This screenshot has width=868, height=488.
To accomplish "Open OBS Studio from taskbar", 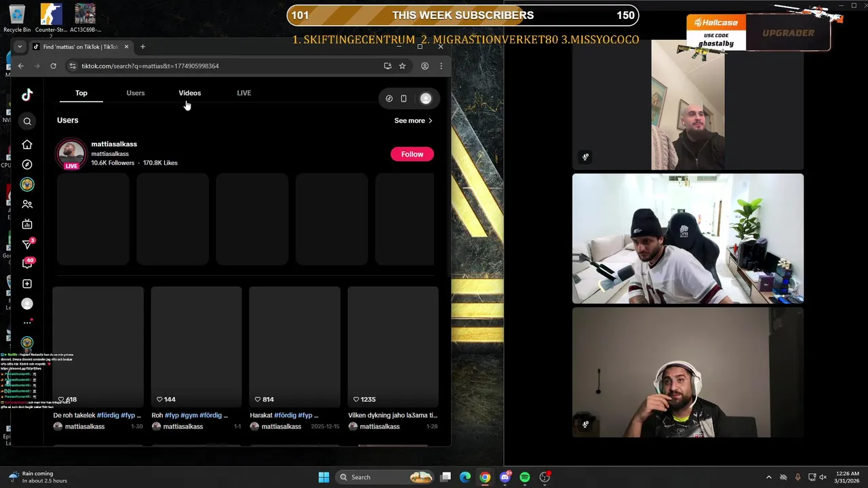I will 545,477.
